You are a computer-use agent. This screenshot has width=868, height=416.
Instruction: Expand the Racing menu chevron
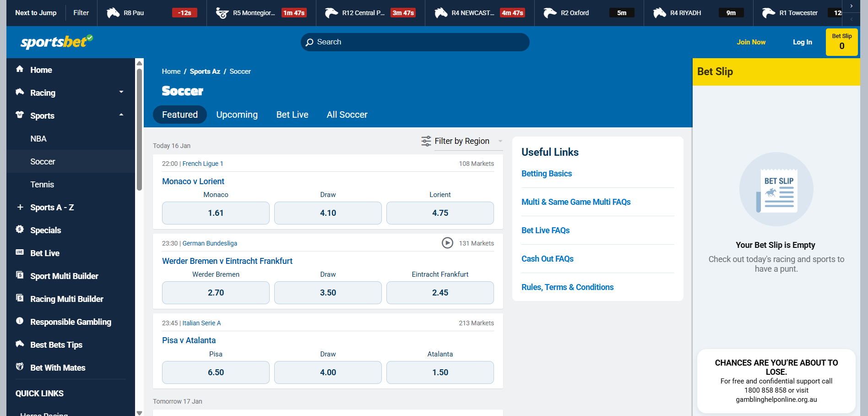click(121, 92)
